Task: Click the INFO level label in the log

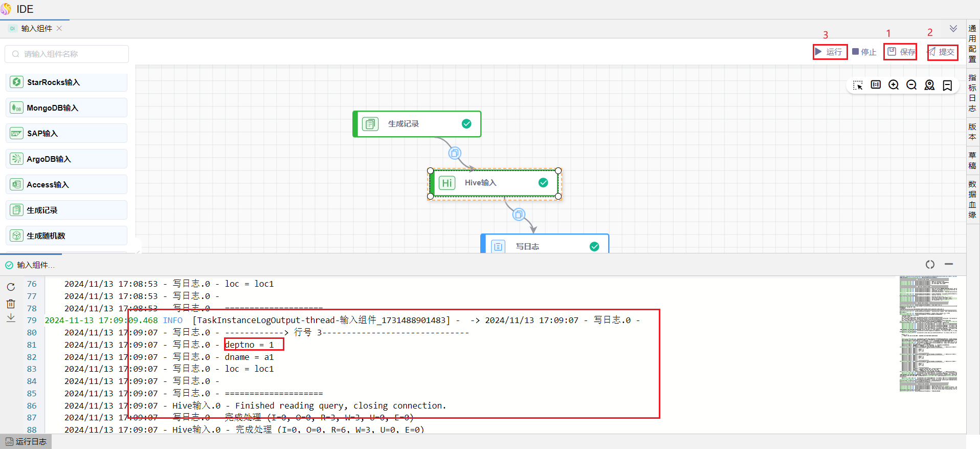Action: 173,320
